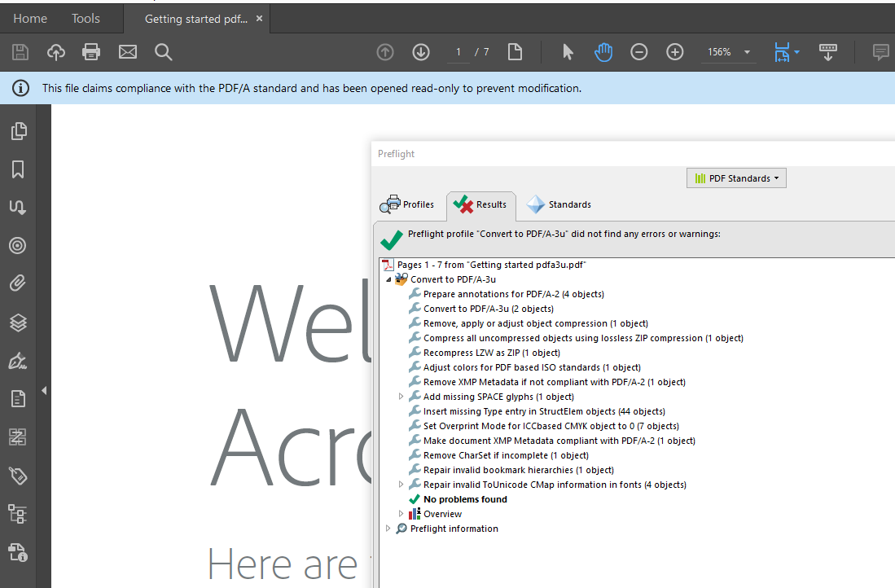Click the scrolling mode toolbar icon
This screenshot has height=588, width=895.
click(x=828, y=52)
